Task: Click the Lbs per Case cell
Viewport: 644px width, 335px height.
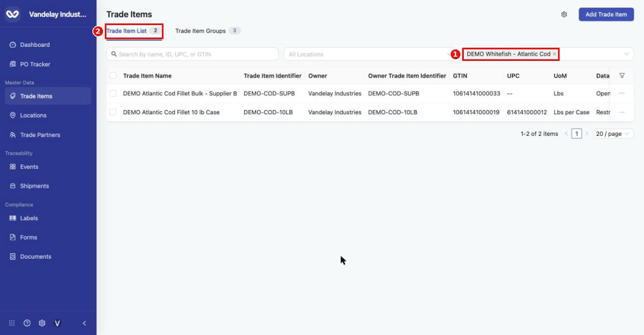Action: point(571,112)
